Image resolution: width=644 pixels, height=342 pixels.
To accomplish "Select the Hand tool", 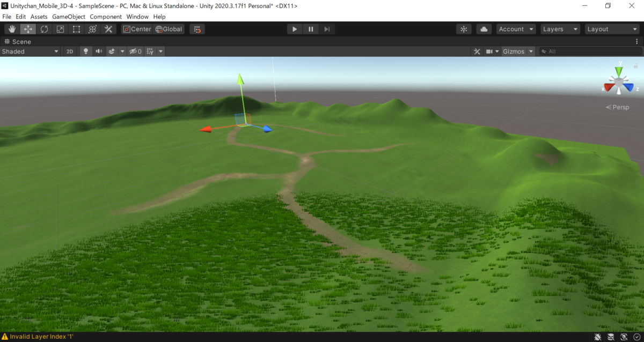I will point(12,29).
